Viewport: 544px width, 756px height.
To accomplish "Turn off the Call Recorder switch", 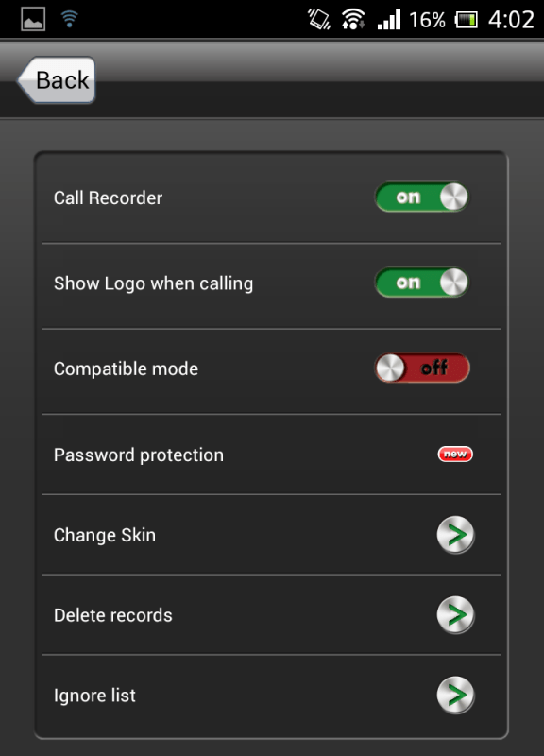I will 422,197.
